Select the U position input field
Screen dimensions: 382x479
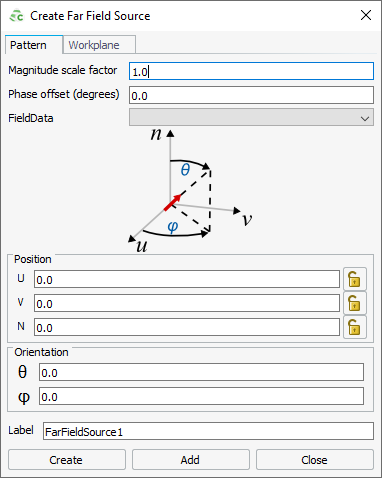point(187,279)
